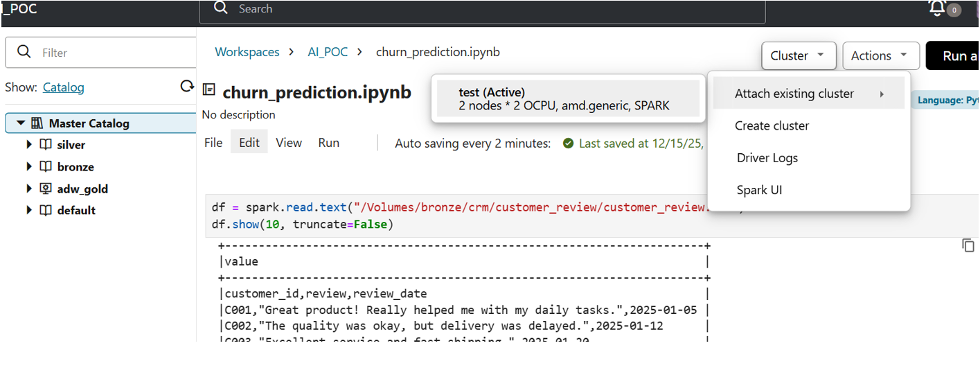Viewport: 980px width, 384px height.
Task: Expand the bronze catalog node
Action: pos(29,167)
